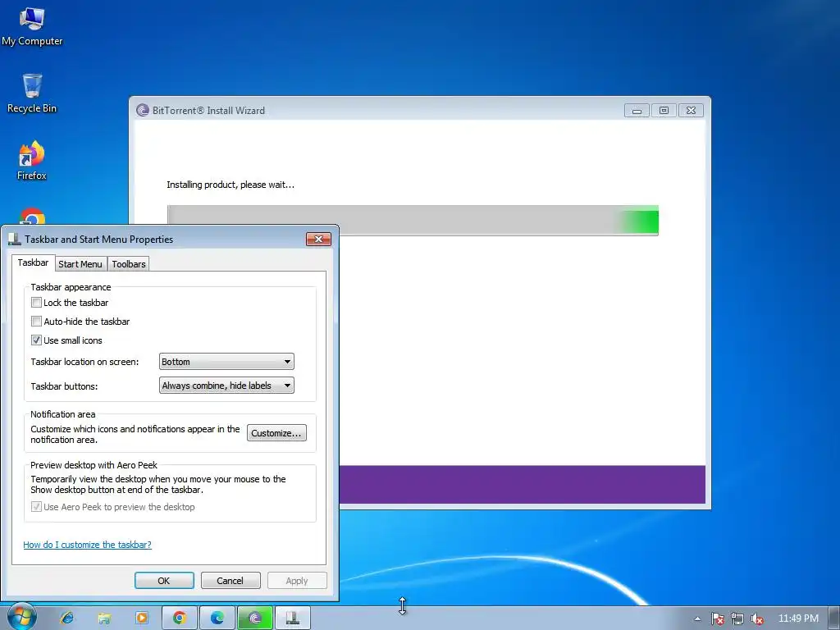Click BitTorrent Install Wizard title bar text
The image size is (840, 630).
click(x=208, y=111)
